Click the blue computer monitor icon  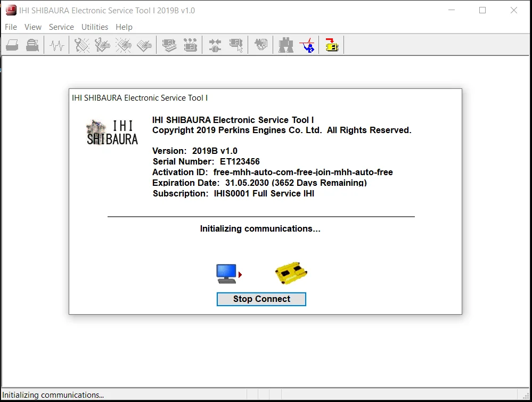point(226,274)
